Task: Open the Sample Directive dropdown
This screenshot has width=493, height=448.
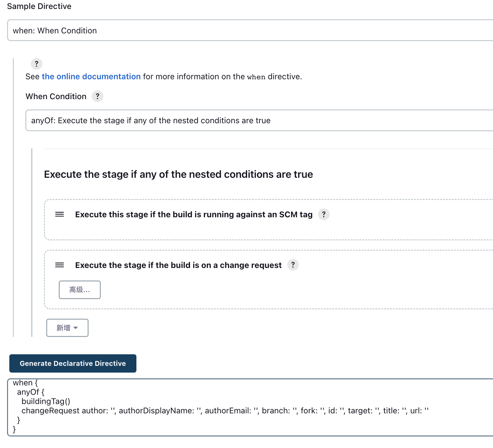Action: click(250, 30)
